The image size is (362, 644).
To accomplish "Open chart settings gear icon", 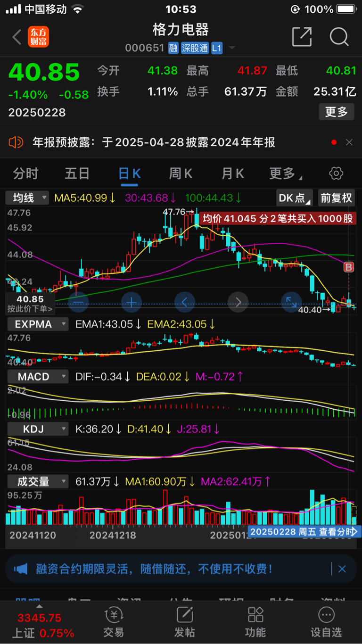I will click(x=336, y=173).
